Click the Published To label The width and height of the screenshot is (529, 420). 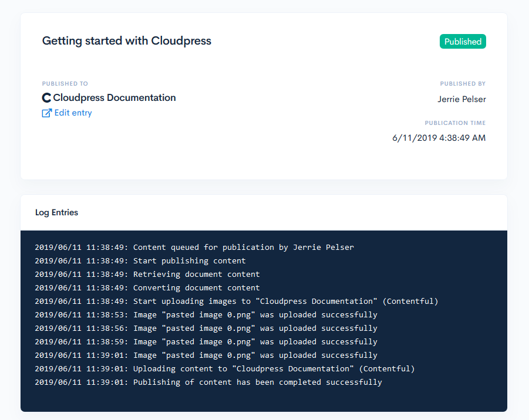65,84
